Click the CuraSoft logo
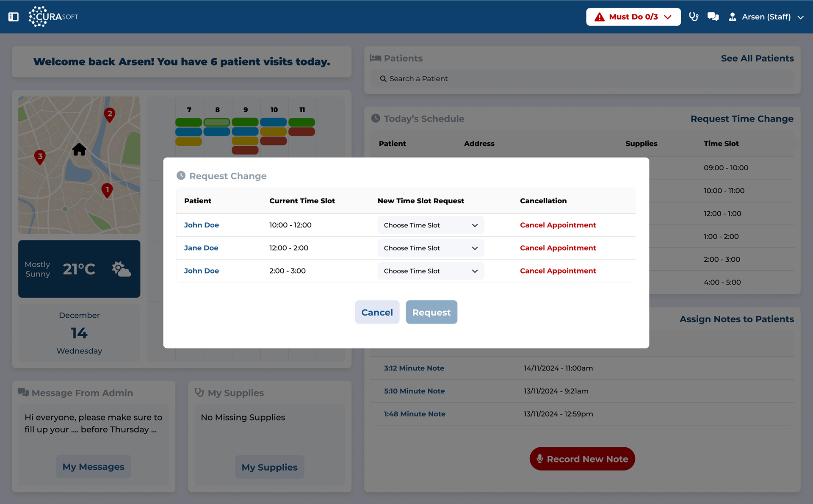This screenshot has width=813, height=504. click(53, 17)
